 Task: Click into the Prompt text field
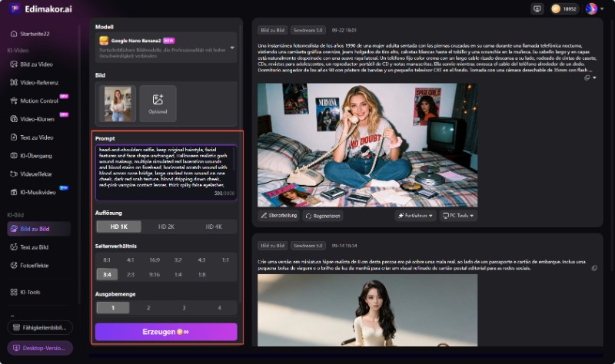coord(166,172)
